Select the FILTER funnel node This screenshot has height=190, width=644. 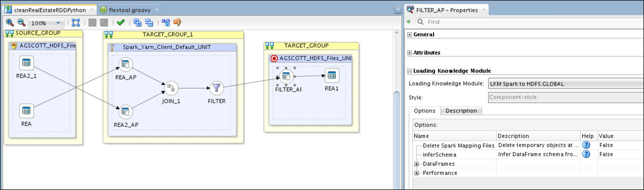point(216,88)
